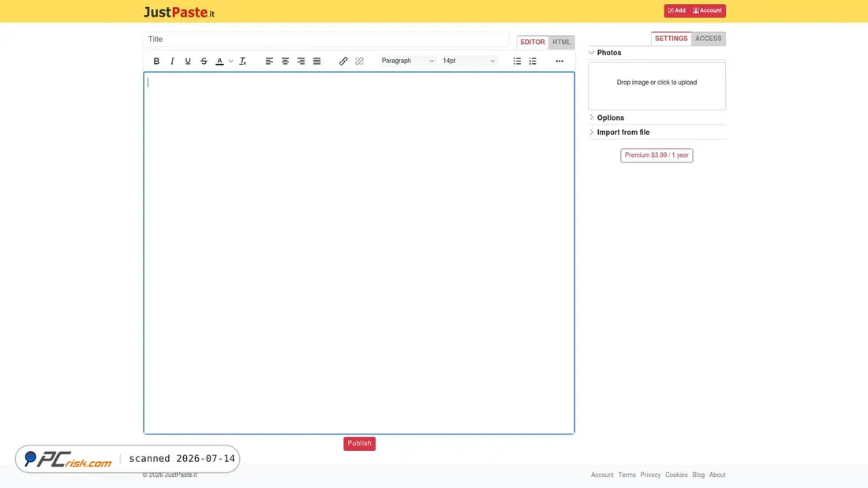Image resolution: width=868 pixels, height=488 pixels.
Task: Open the Account button in header
Action: pos(708,10)
